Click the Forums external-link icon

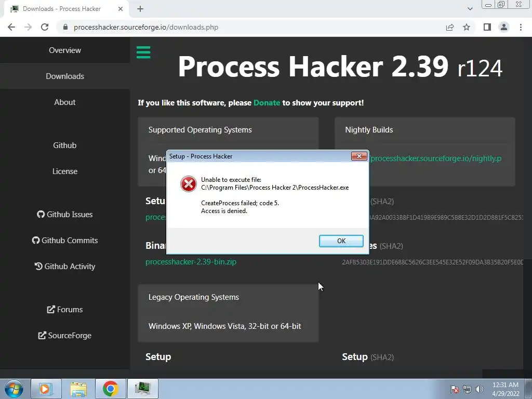pyautogui.click(x=51, y=310)
